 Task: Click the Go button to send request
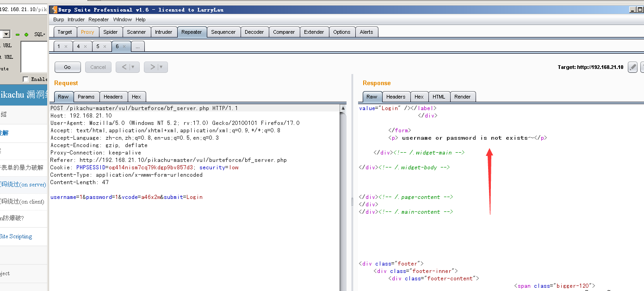pos(68,67)
